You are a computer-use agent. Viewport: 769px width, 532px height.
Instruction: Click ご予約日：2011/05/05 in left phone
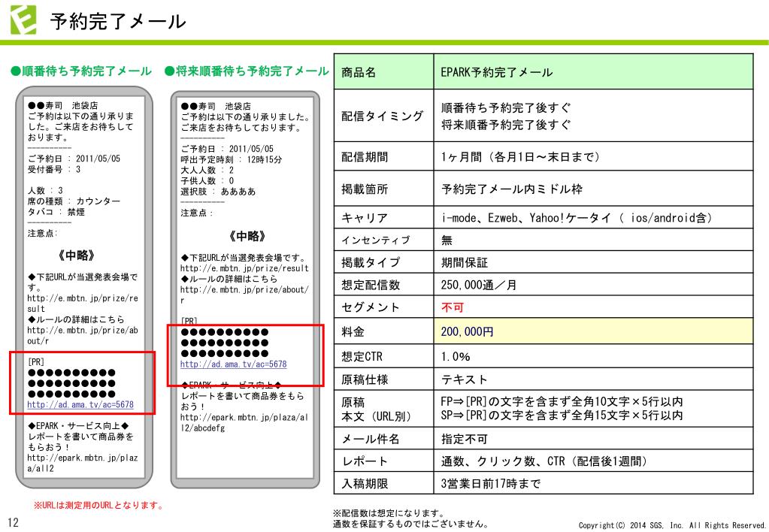coord(74,159)
